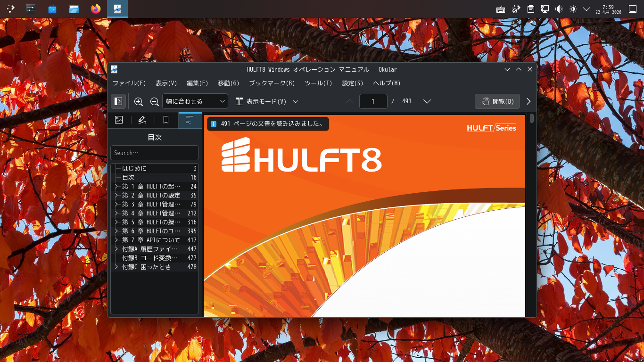Open the annotations (pen) sidebar tab
The height and width of the screenshot is (362, 644).
(142, 120)
